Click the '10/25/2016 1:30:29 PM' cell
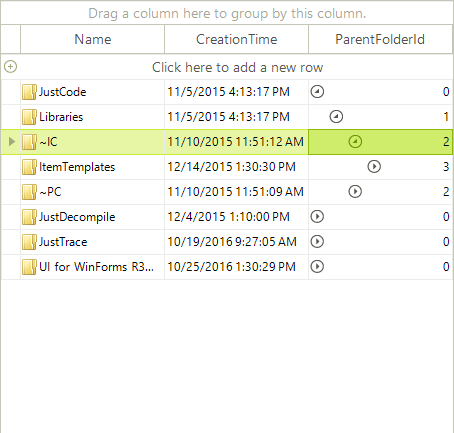454x433 pixels. pyautogui.click(x=236, y=267)
